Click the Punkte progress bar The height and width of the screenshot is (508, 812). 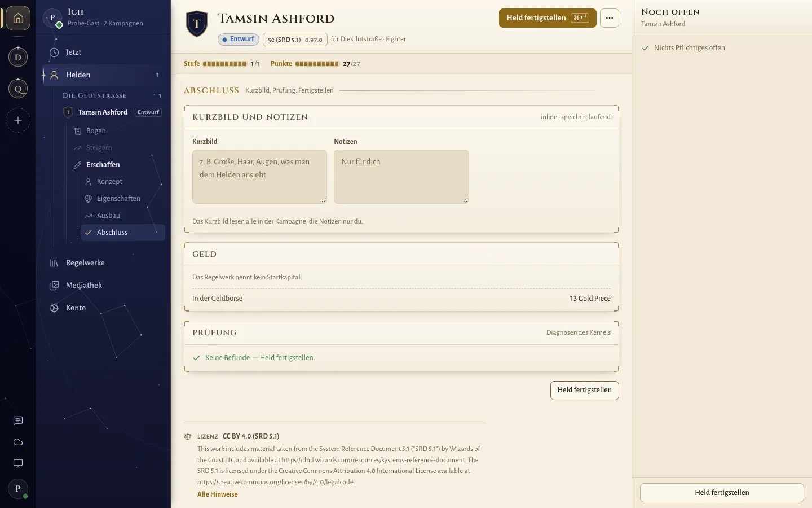[x=317, y=64]
